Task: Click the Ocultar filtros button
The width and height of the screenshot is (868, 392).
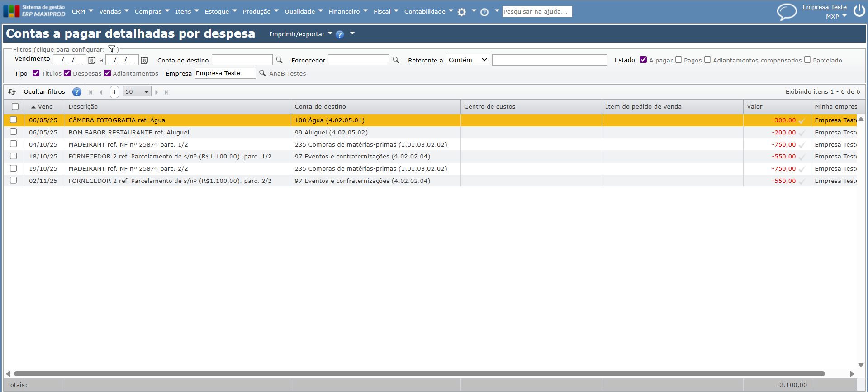Action: pos(44,92)
